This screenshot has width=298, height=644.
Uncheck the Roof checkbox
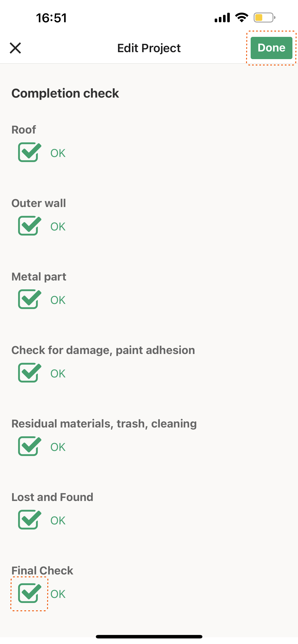[29, 152]
